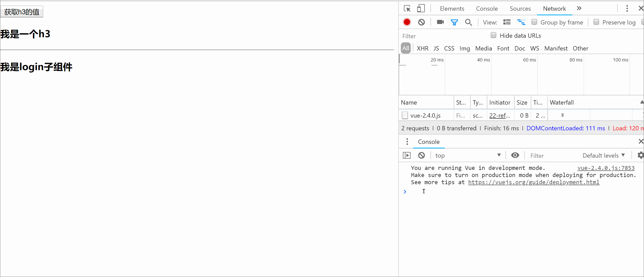Switch to the Sources tab
This screenshot has width=644, height=277.
[x=520, y=8]
